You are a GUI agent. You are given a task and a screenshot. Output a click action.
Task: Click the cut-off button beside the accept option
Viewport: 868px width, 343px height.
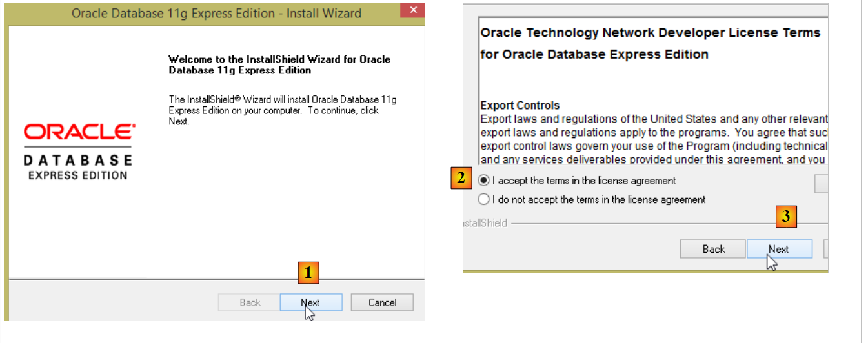click(821, 183)
